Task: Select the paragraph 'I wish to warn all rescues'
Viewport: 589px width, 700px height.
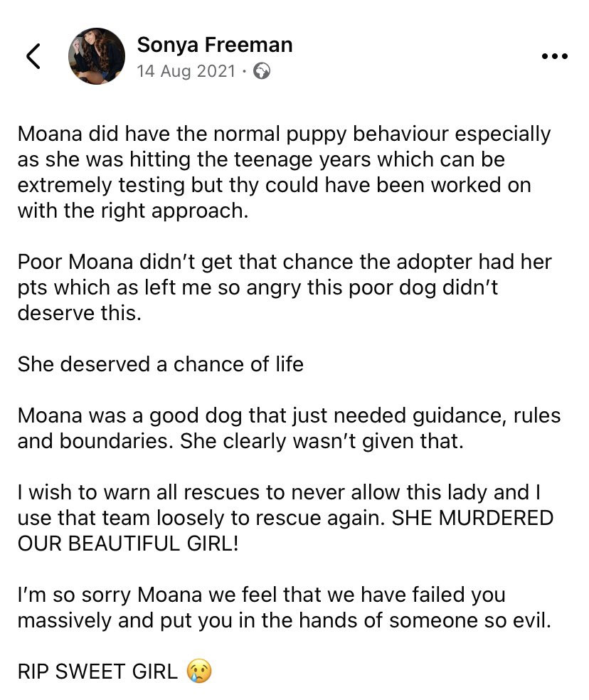Action: (x=285, y=518)
